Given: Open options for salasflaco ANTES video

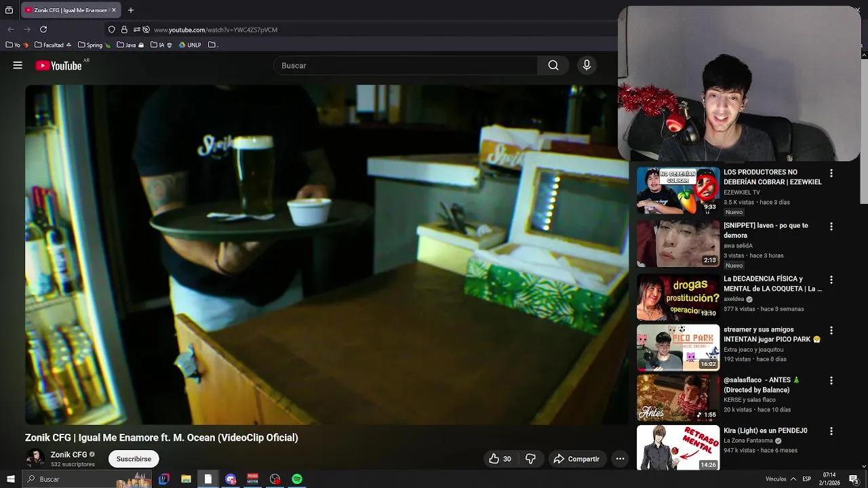Looking at the screenshot, I should [831, 381].
